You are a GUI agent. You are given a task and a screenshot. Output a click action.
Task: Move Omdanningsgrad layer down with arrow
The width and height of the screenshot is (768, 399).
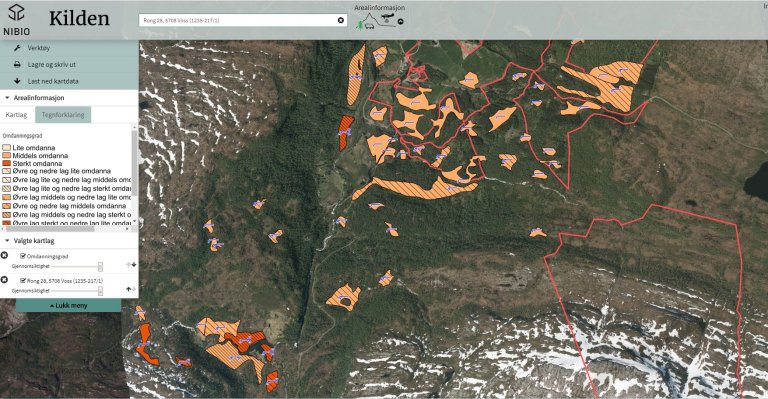coord(134,265)
